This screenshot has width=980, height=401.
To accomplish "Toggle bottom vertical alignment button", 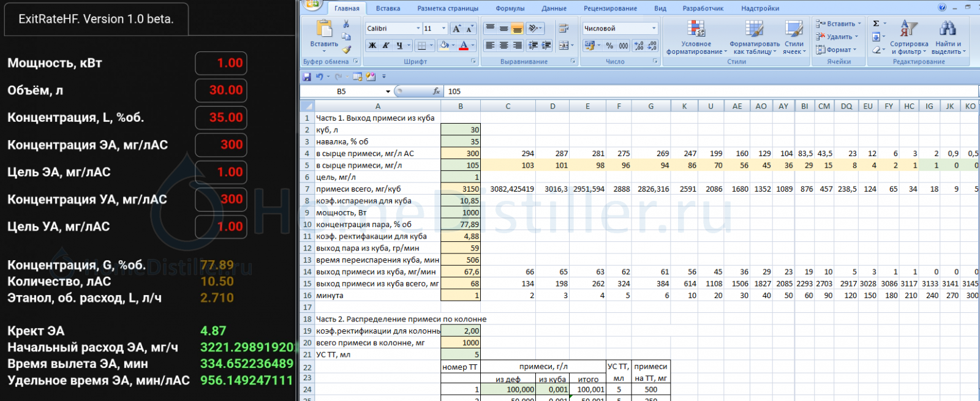I will pos(518,28).
